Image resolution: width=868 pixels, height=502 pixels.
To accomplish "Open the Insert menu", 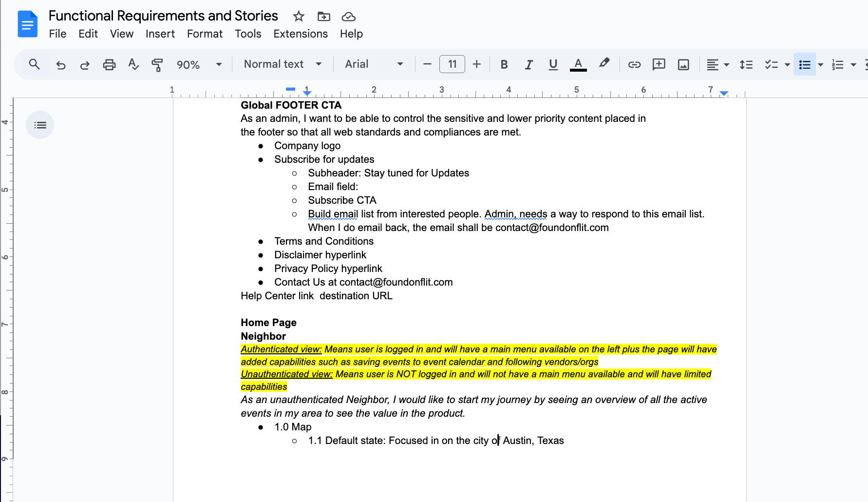I will 160,34.
